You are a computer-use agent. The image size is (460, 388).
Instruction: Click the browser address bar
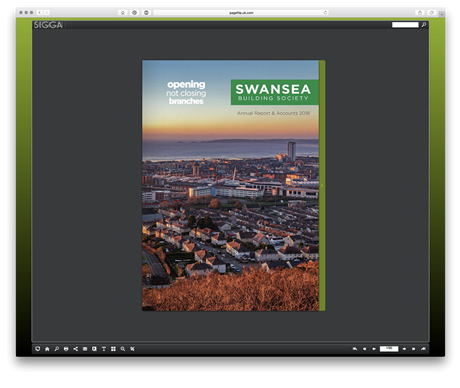pyautogui.click(x=241, y=13)
